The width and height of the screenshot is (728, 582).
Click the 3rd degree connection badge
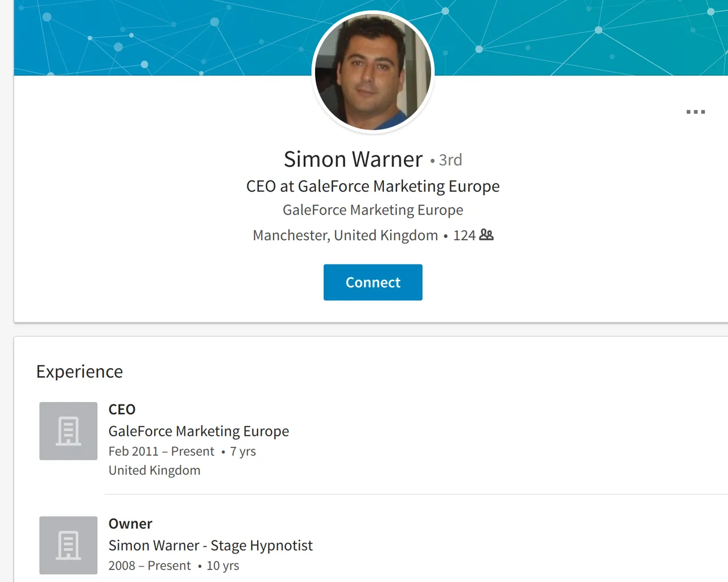[x=450, y=160]
